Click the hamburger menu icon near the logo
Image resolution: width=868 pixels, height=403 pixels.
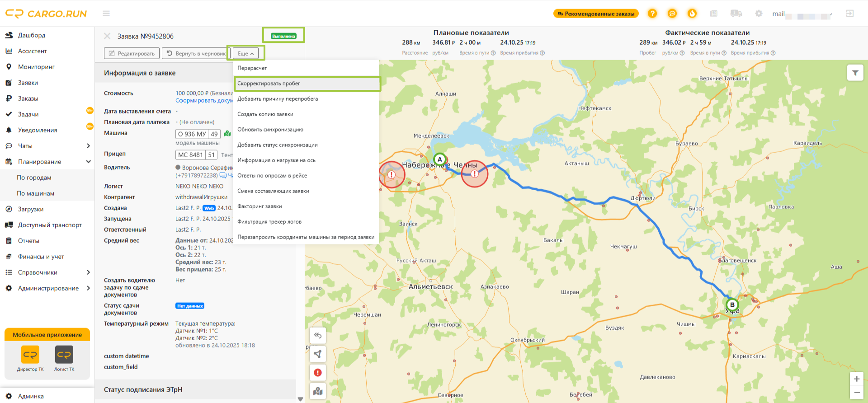(x=106, y=14)
